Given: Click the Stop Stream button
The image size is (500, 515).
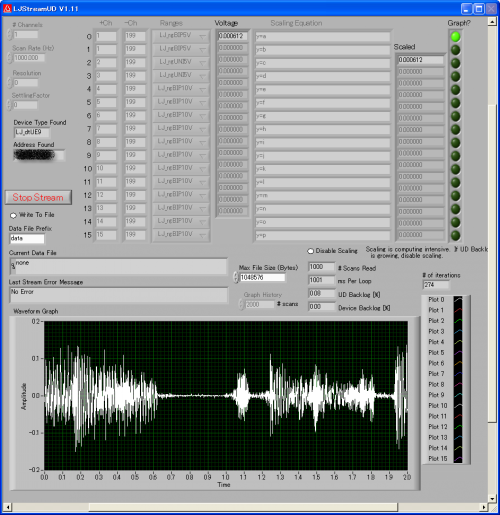Looking at the screenshot, I should point(38,197).
